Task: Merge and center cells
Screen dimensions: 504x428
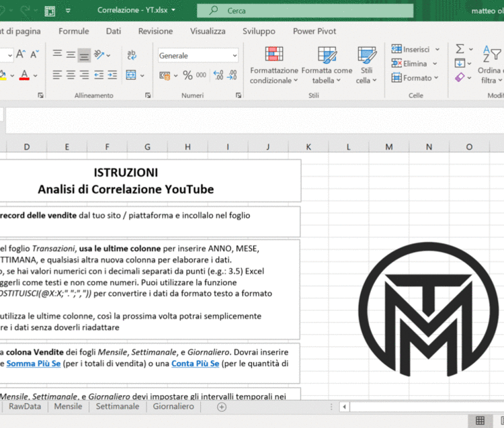Action: click(x=131, y=75)
